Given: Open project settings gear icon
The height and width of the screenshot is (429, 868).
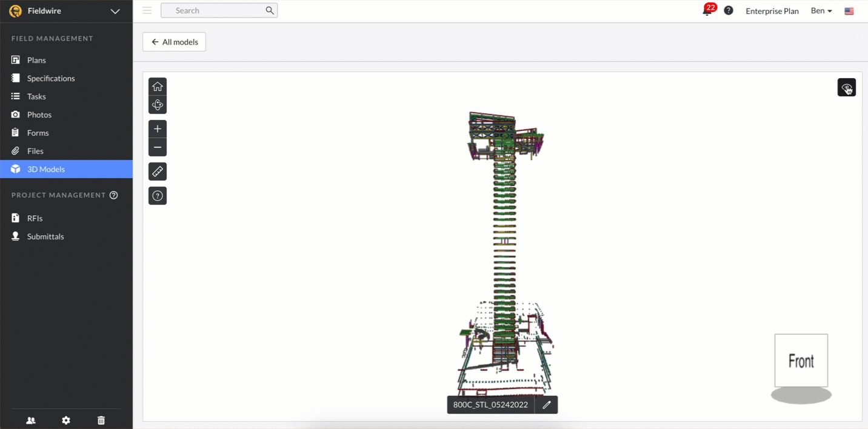Looking at the screenshot, I should tap(66, 420).
